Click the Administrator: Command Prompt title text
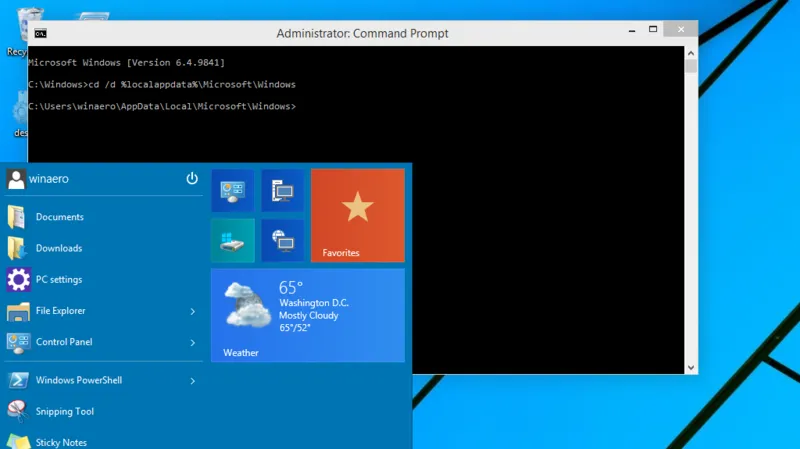Screen dimensions: 800x449 [362, 34]
